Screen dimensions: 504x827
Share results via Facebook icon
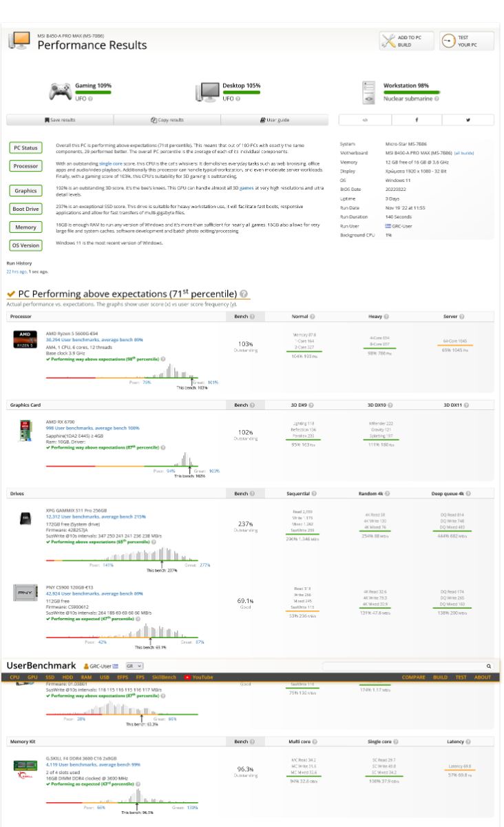pyautogui.click(x=417, y=120)
